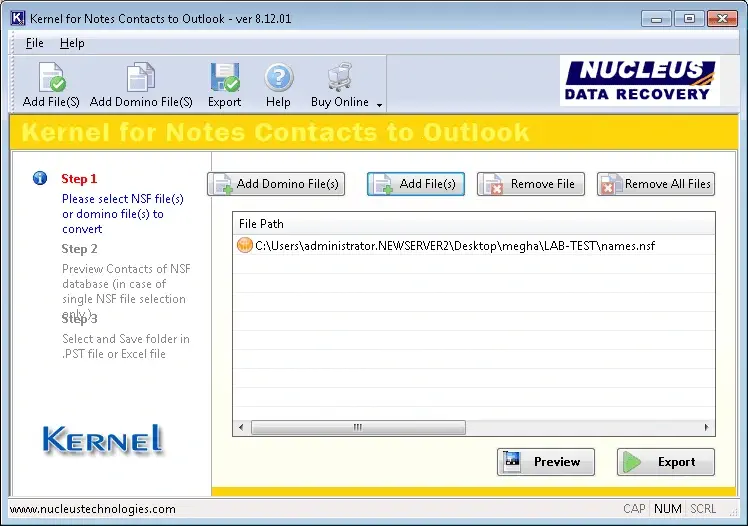Minimize the Kernel for Notes Contacts window
Screen dimensions: 748x526
point(656,19)
